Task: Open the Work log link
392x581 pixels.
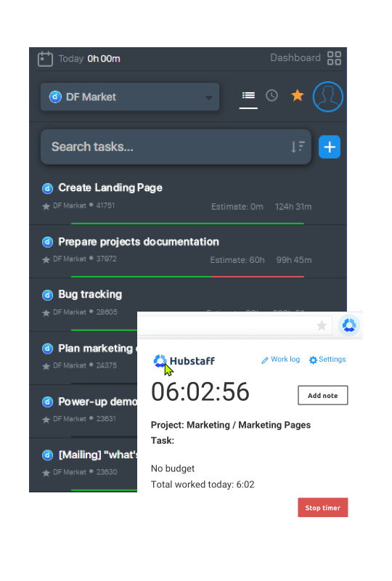Action: click(x=280, y=359)
